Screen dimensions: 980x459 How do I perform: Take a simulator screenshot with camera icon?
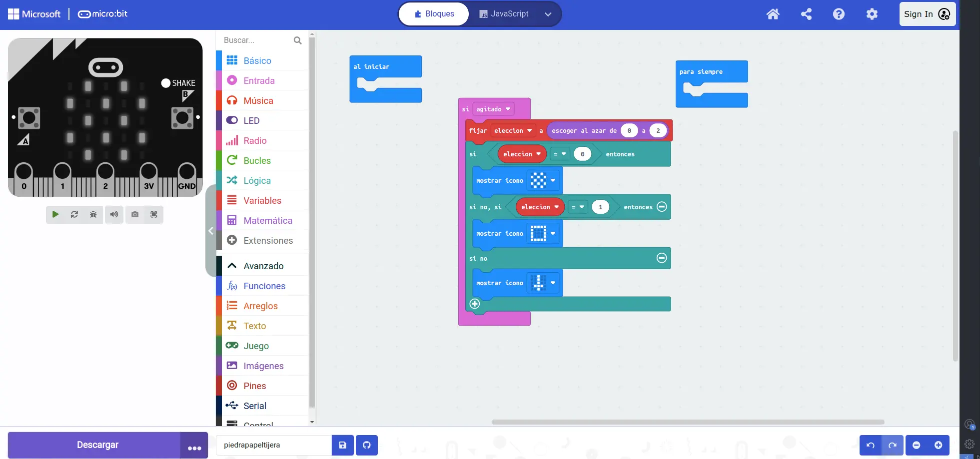135,214
